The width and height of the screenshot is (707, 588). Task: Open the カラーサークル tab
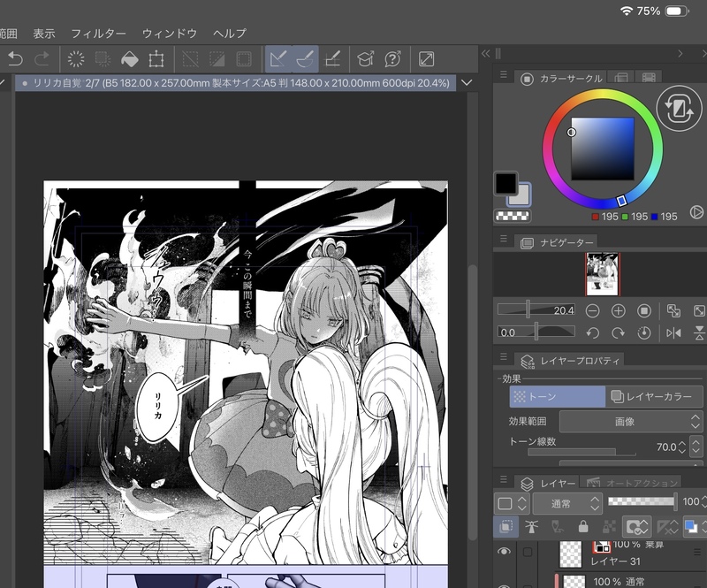561,79
